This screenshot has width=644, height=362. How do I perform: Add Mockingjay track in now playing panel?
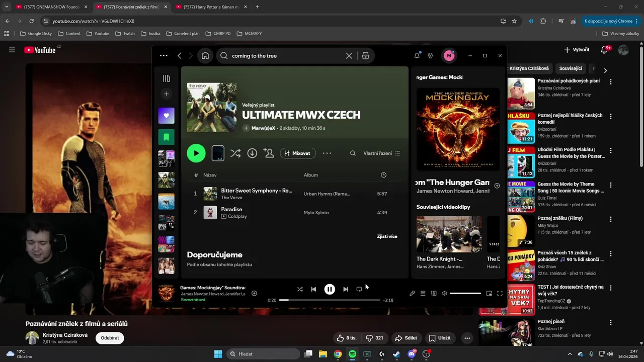497,186
